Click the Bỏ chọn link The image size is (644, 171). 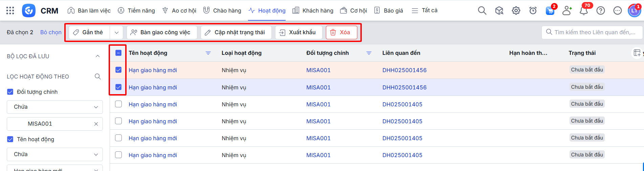click(x=51, y=33)
